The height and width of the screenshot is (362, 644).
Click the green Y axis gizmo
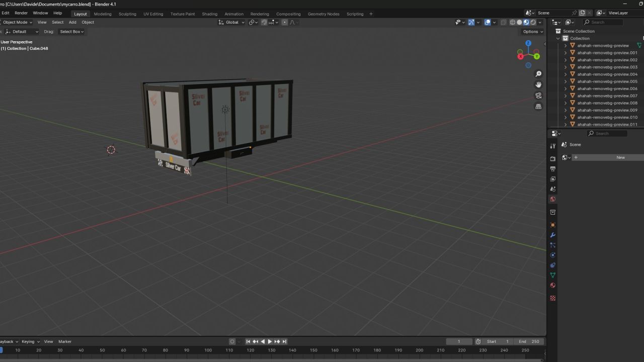click(537, 56)
